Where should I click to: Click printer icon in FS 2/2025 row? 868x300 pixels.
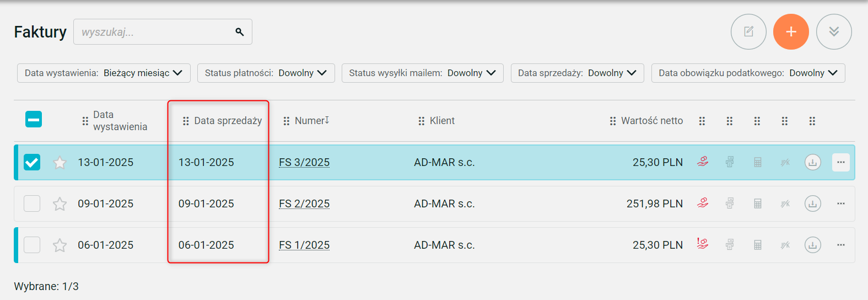(x=730, y=203)
